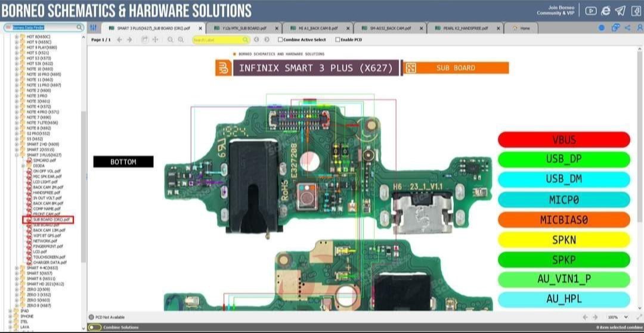Click the search icon in Search Label field

(245, 40)
